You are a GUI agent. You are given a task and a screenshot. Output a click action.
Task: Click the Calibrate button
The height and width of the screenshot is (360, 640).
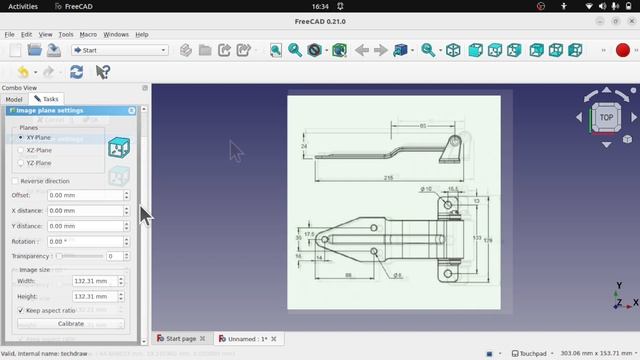coord(71,324)
